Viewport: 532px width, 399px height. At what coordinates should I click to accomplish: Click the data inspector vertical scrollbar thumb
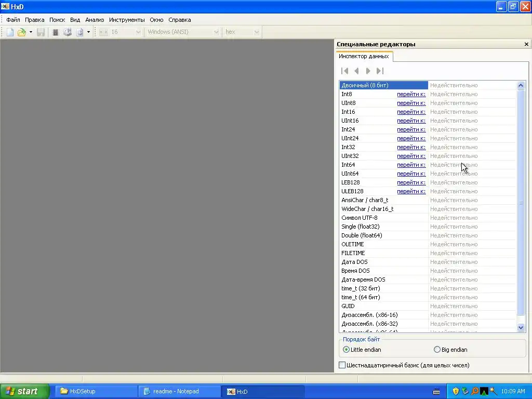pos(521,203)
